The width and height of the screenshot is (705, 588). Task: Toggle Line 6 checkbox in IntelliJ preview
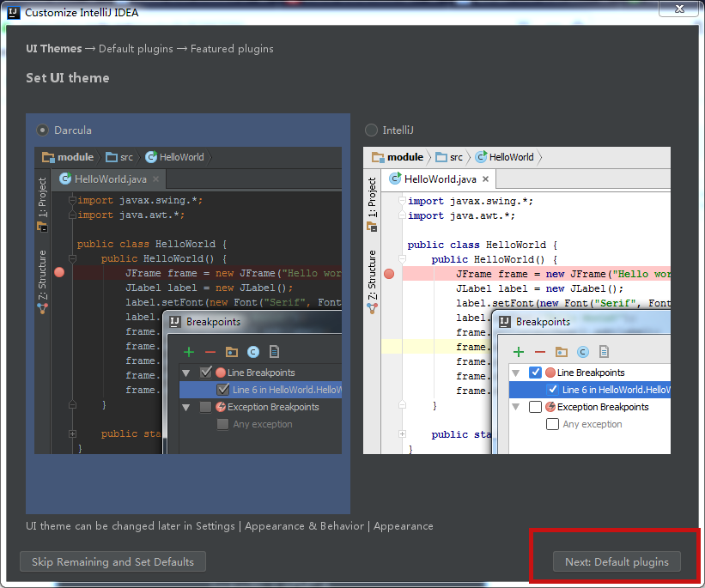553,390
